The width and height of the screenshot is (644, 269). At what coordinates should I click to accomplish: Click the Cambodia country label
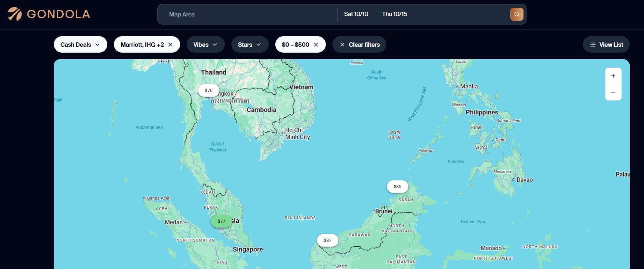tap(261, 110)
